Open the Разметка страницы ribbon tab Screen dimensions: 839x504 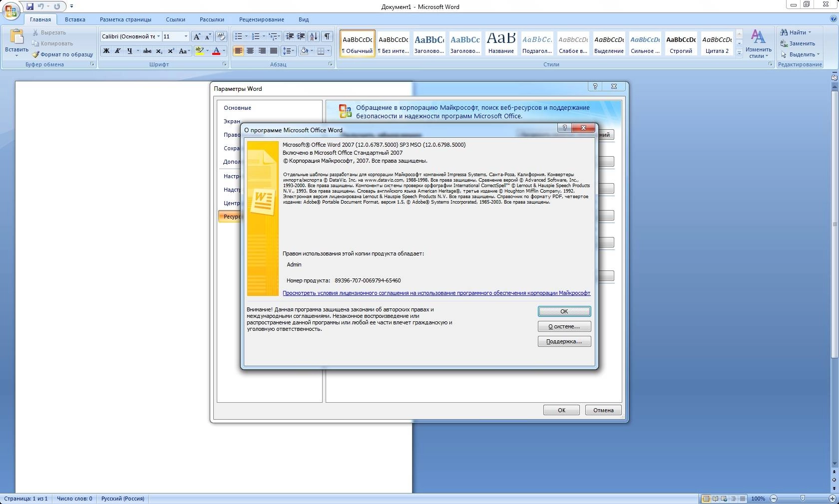pyautogui.click(x=125, y=19)
